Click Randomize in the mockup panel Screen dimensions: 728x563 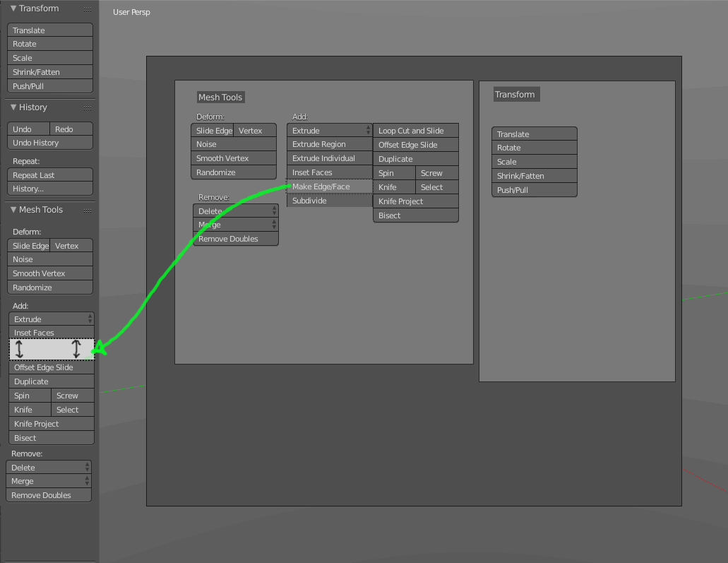[x=234, y=172]
